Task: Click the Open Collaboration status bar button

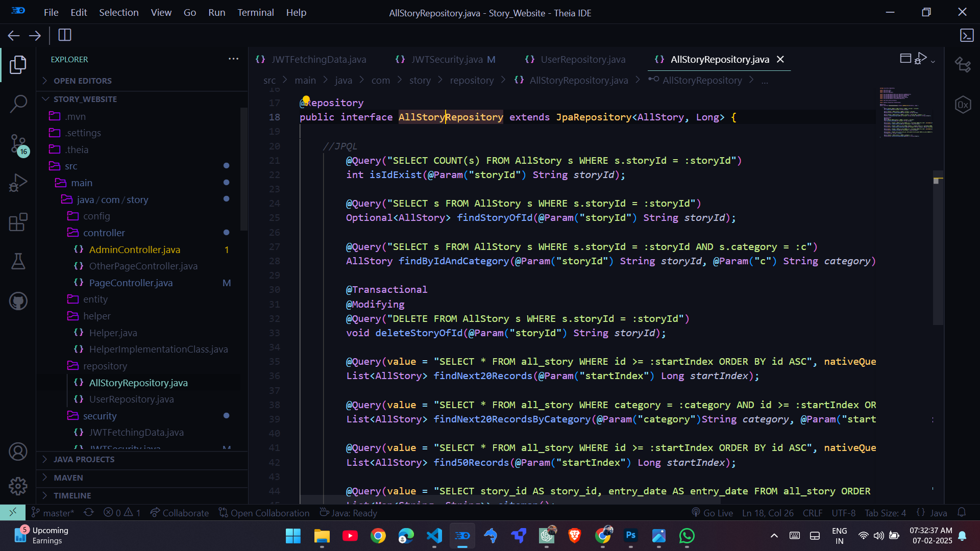Action: coord(264,513)
